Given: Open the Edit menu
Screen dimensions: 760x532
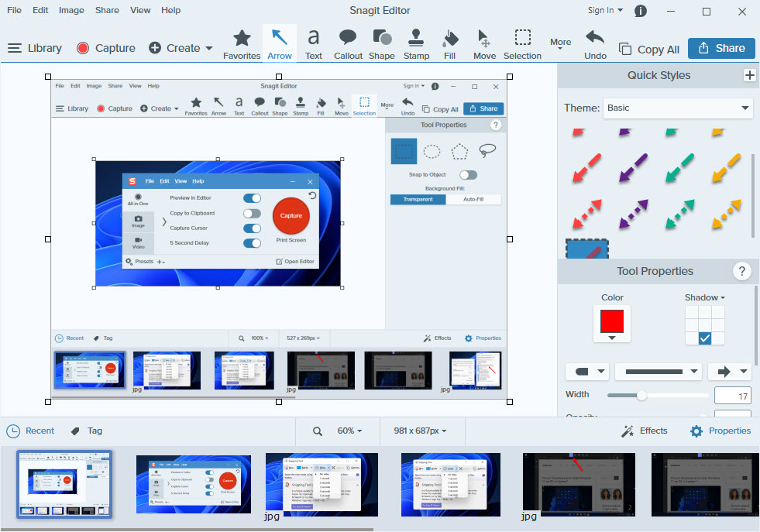Looking at the screenshot, I should (40, 10).
